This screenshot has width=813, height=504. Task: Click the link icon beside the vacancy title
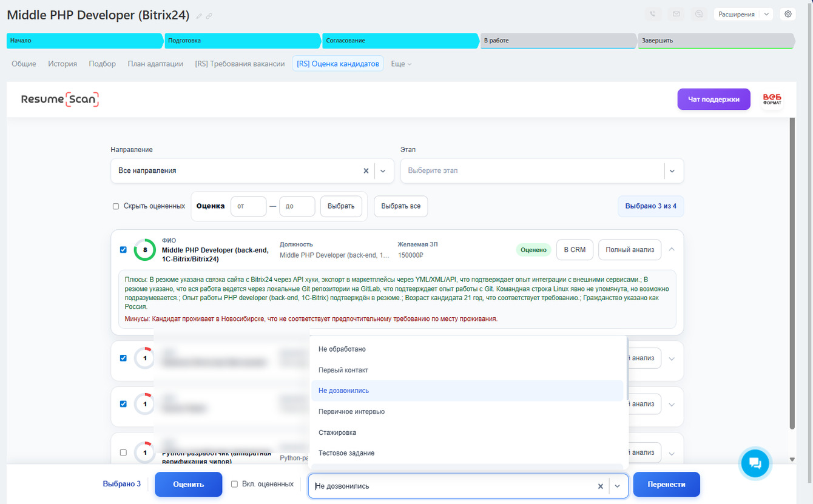(209, 16)
